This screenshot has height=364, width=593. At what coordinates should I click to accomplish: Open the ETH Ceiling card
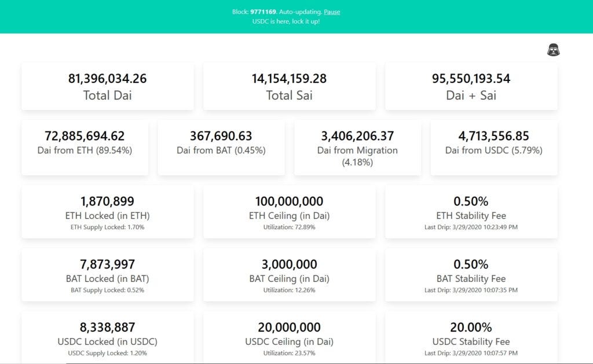[289, 212]
